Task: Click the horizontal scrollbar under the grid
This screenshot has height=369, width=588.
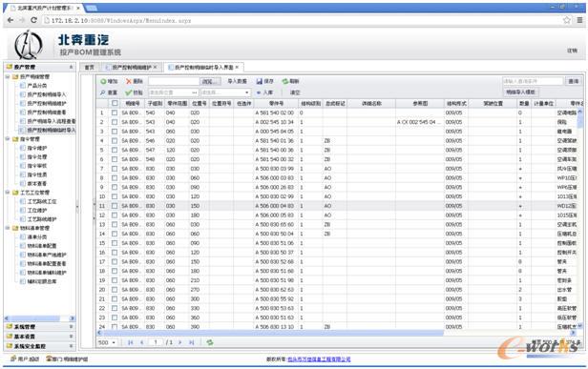Action: (271, 333)
